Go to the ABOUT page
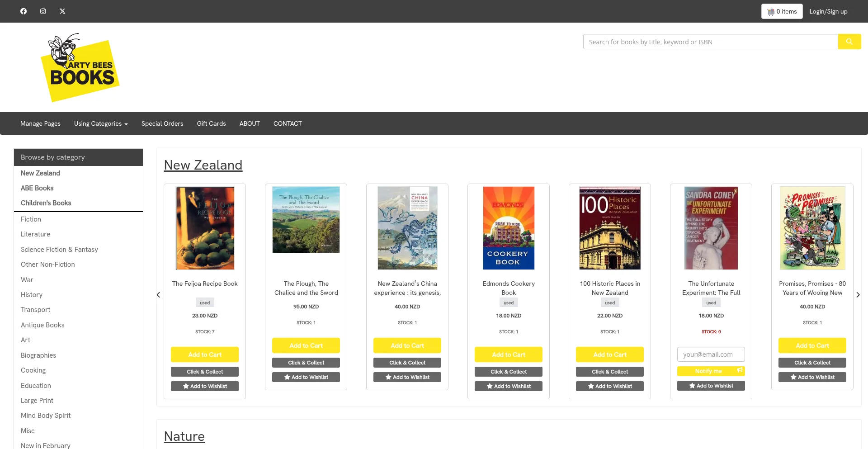This screenshot has height=449, width=868. click(x=250, y=123)
